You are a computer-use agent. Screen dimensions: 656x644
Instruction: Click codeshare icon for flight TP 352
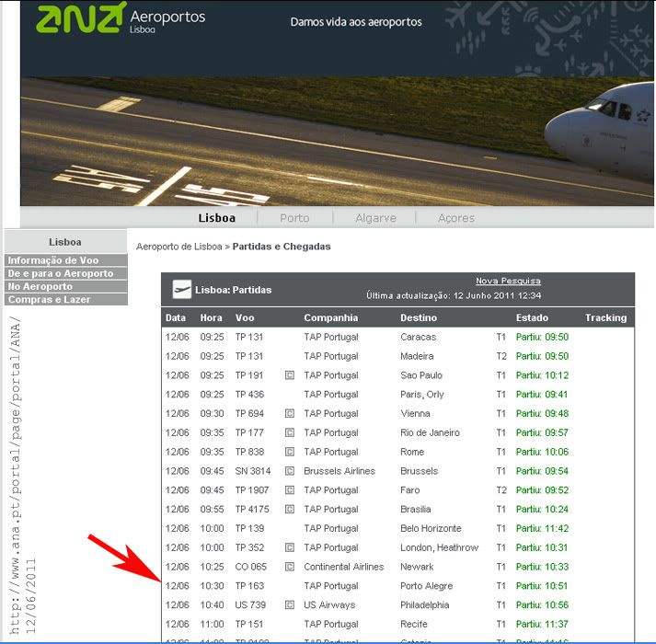point(290,547)
